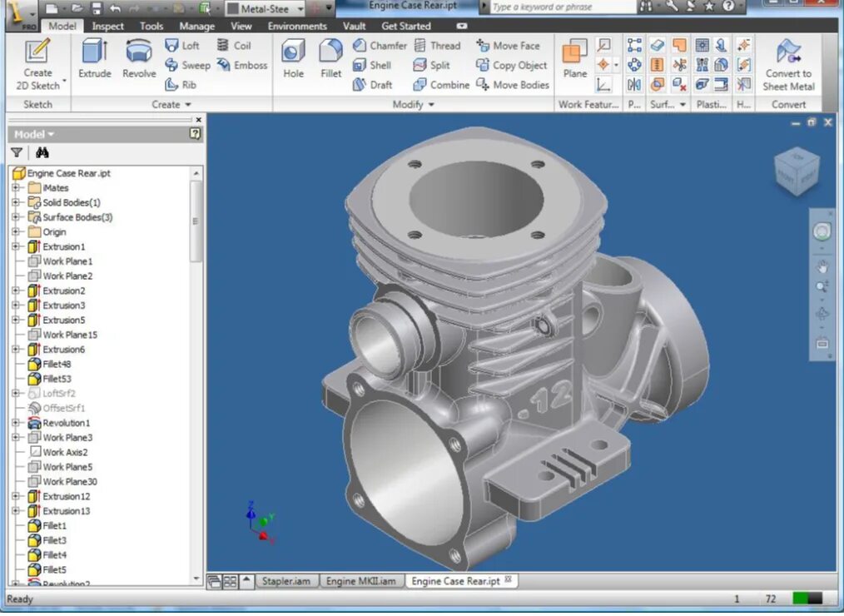Activate the Rib tool
Viewport: 844px width, 616px height.
181,85
